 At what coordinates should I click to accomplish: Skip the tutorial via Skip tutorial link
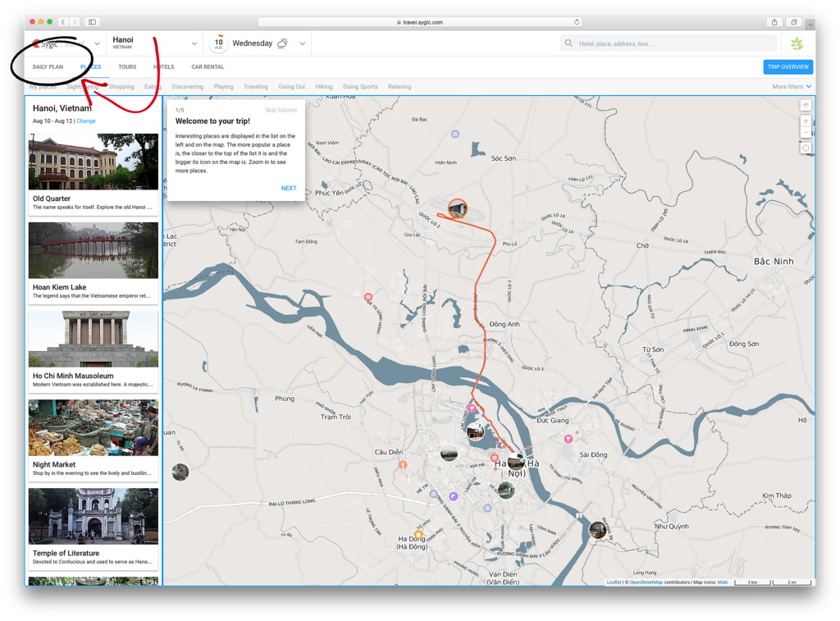tap(281, 110)
